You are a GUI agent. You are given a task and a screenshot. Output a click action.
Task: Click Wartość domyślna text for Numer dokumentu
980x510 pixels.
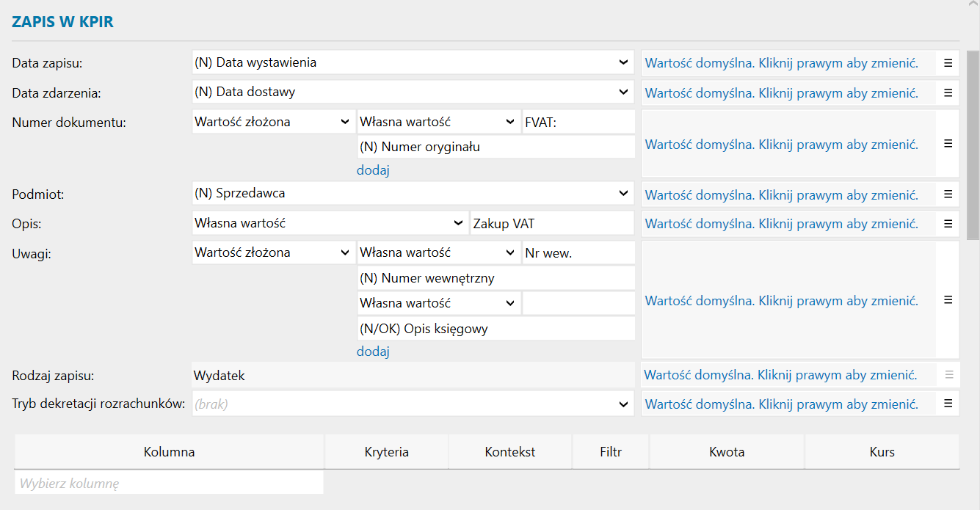(781, 145)
